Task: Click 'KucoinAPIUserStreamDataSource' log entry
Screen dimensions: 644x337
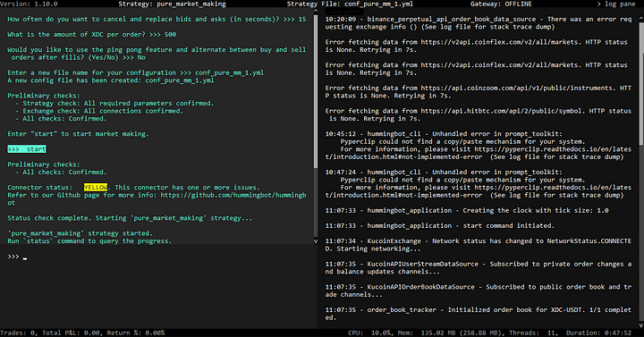Action: point(479,267)
